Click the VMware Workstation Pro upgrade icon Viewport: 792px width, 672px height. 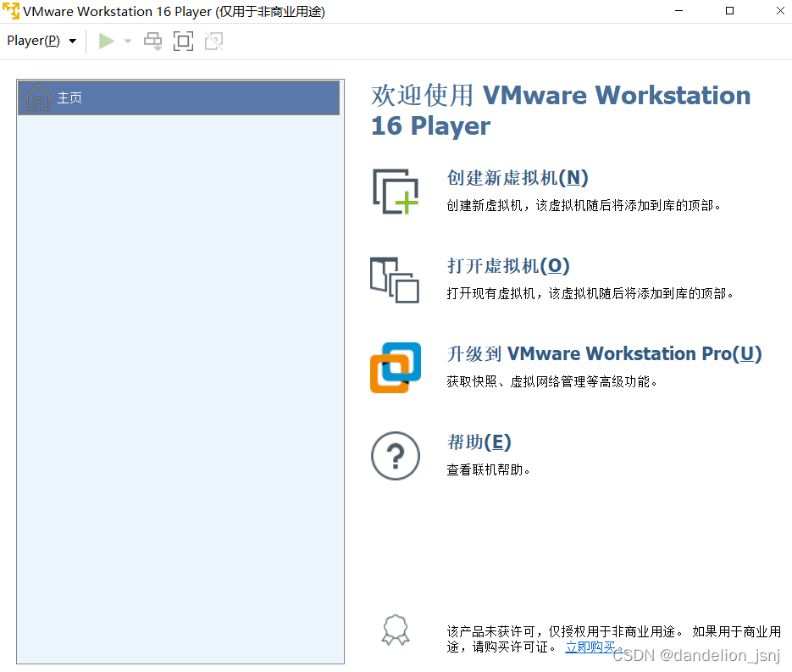(396, 368)
